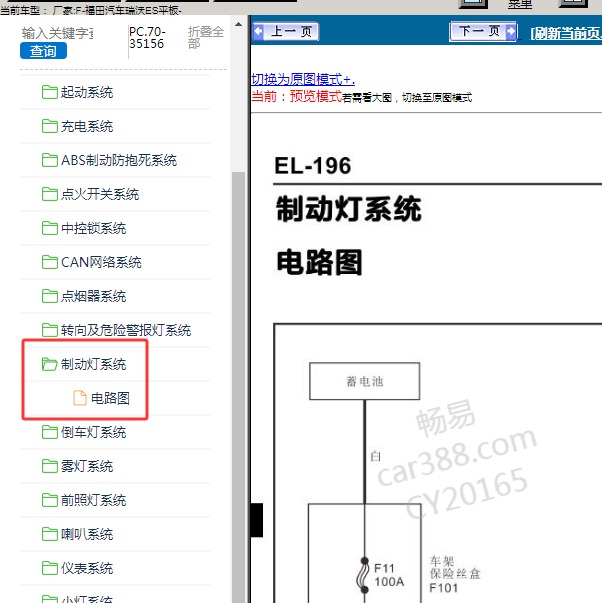This screenshot has width=602, height=603.
Task: Click the black splitter handle on divider
Action: (257, 520)
